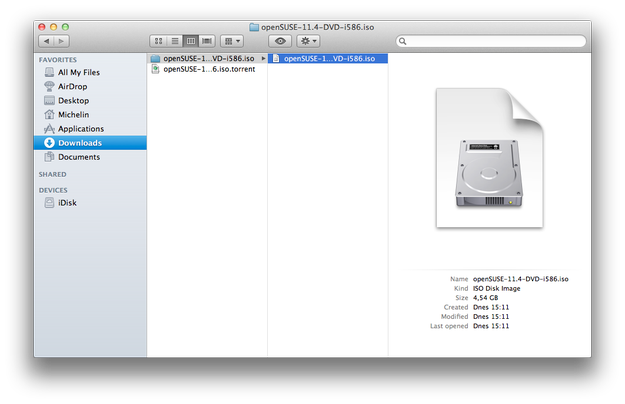Screen dimensions: 625x404
Task: Open AirDrop in sidebar
Action: click(x=90, y=86)
